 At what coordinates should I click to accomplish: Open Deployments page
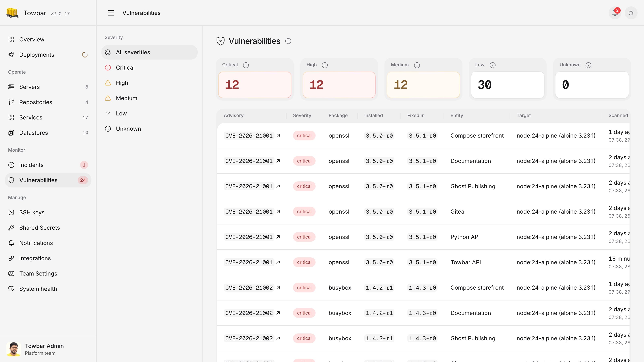pos(48,55)
